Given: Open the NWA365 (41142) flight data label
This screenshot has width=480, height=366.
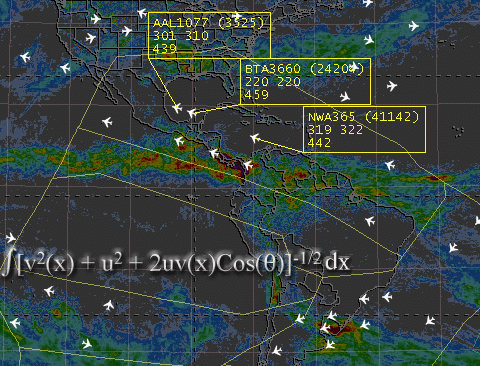Looking at the screenshot, I should (364, 129).
